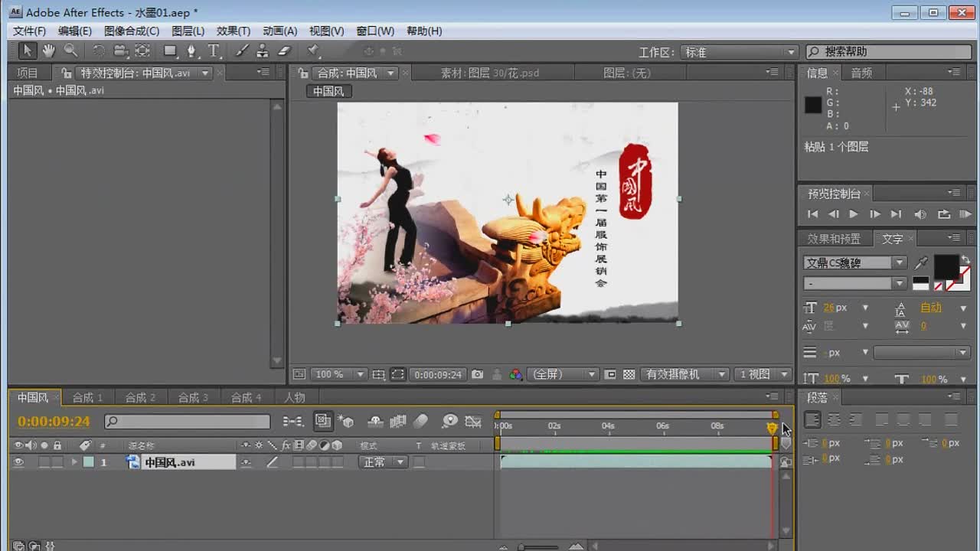This screenshot has height=551, width=980.
Task: Click the snapshot camera icon in viewer
Action: (x=478, y=374)
